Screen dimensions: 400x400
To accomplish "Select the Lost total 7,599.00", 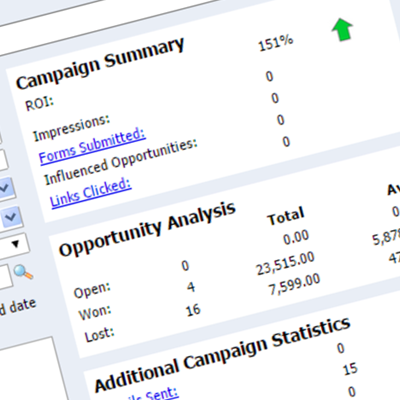I will pos(294,284).
